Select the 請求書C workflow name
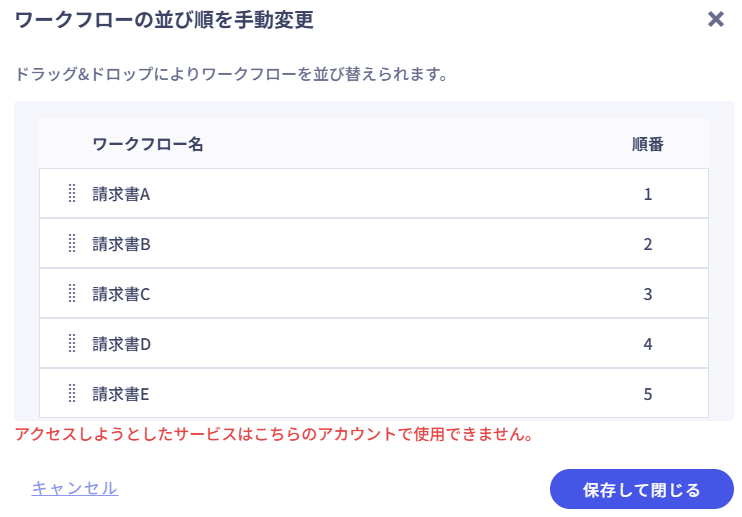This screenshot has height=517, width=742. (x=121, y=294)
